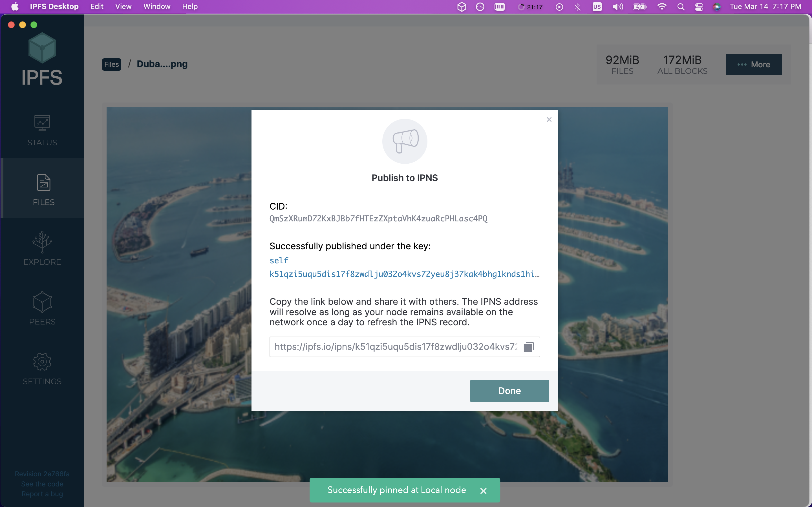812x507 pixels.
Task: Close the Publish to IPNS dialog
Action: click(549, 120)
